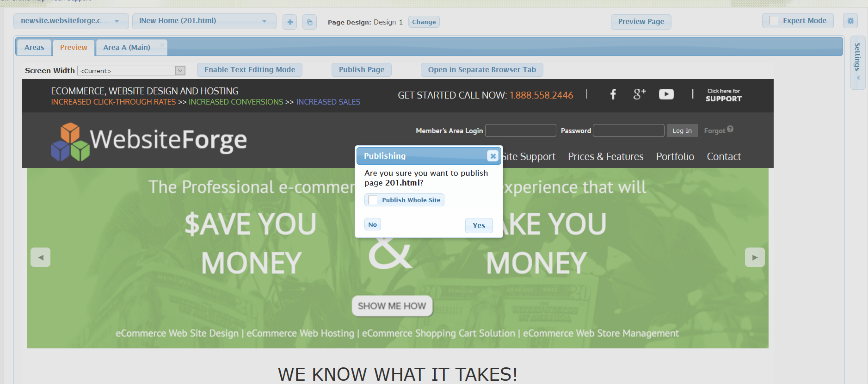
Task: Click the WebsiteForge cube logo
Action: (x=70, y=142)
